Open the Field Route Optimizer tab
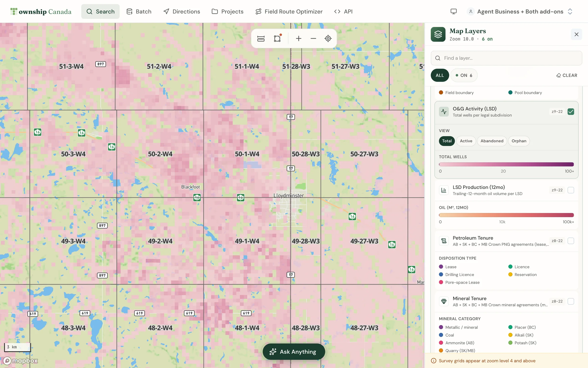The height and width of the screenshot is (368, 588). [289, 12]
